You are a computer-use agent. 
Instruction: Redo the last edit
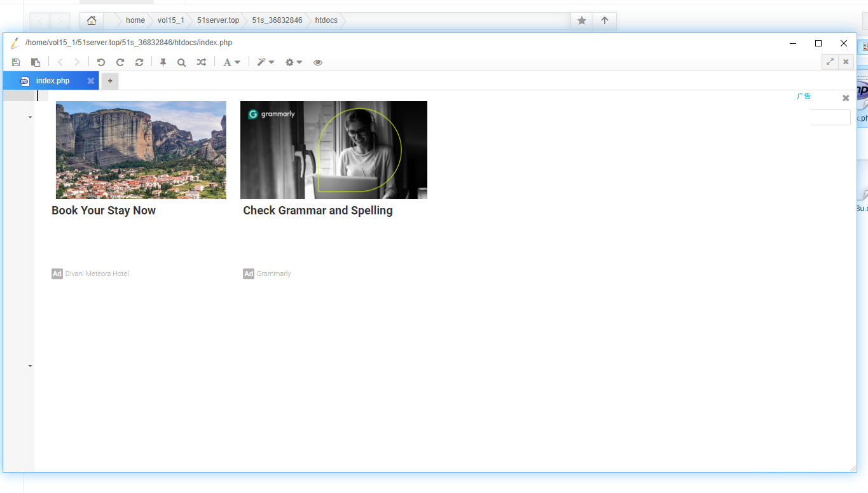pos(120,62)
